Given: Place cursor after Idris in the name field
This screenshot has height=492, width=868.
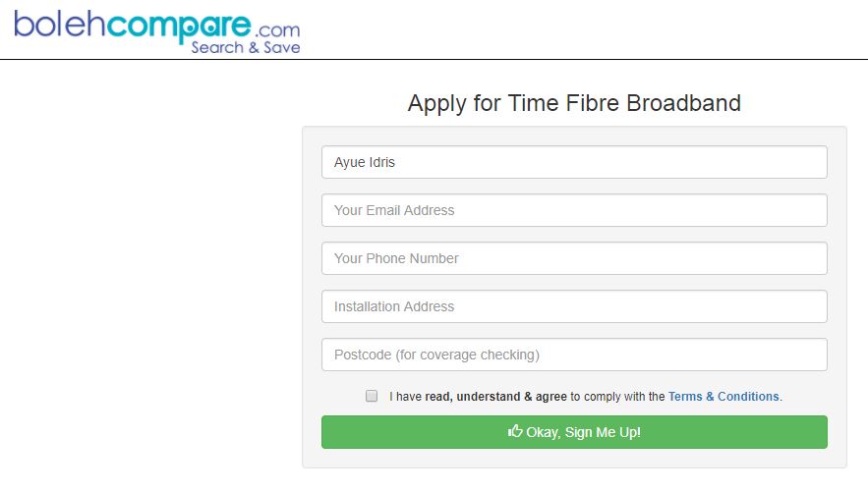Looking at the screenshot, I should coord(396,162).
